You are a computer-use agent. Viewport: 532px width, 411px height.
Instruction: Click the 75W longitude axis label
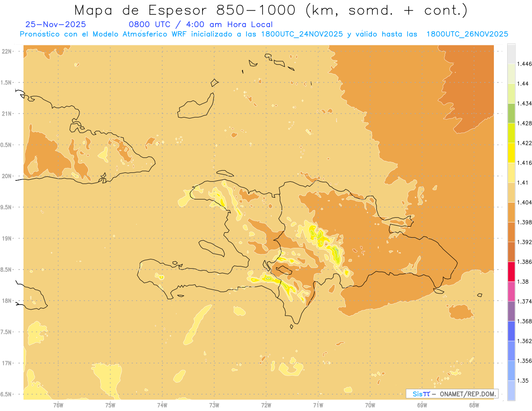point(110,405)
